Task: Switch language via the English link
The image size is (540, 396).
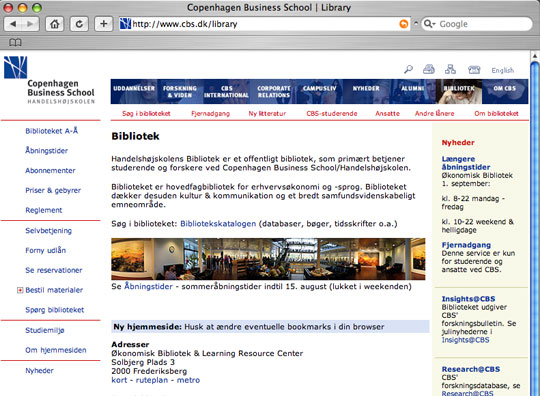Action: 502,70
